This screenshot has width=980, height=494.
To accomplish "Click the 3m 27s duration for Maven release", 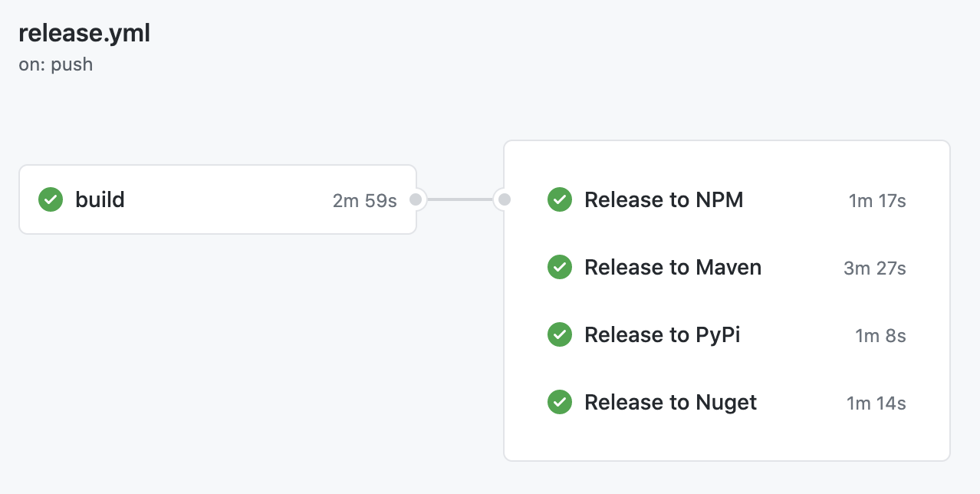I will (x=874, y=267).
